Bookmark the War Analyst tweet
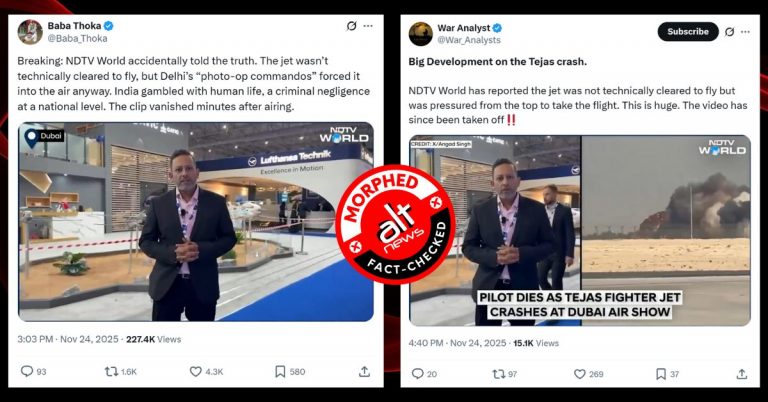 (667, 374)
